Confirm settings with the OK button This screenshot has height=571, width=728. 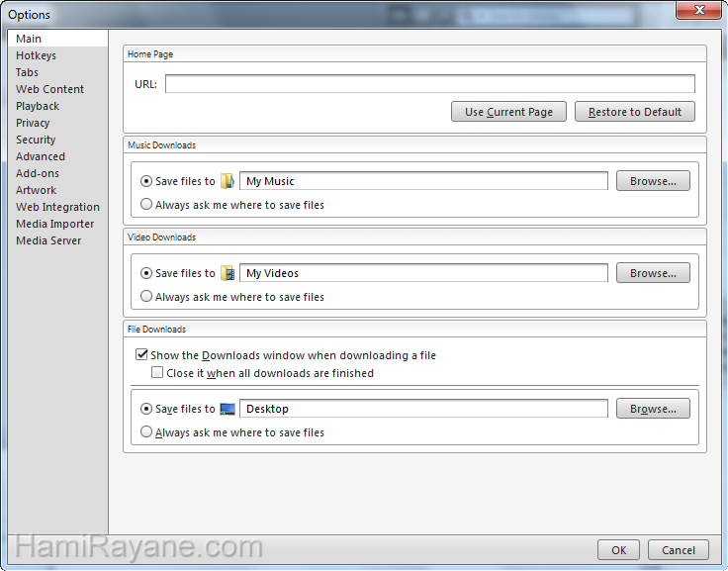(x=618, y=550)
